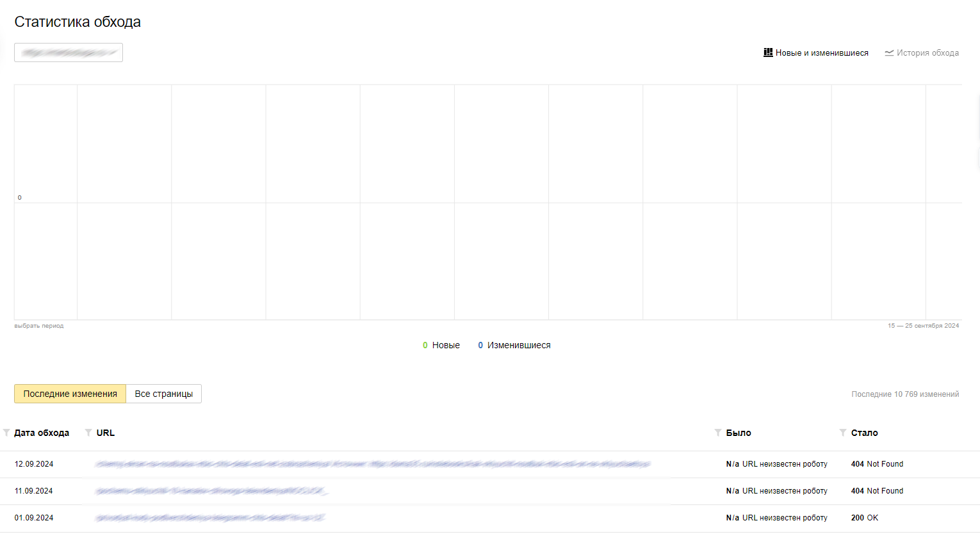Click the 15 — 25 сентября 2024 date label
Screen dimensions: 980x539
[x=923, y=326]
